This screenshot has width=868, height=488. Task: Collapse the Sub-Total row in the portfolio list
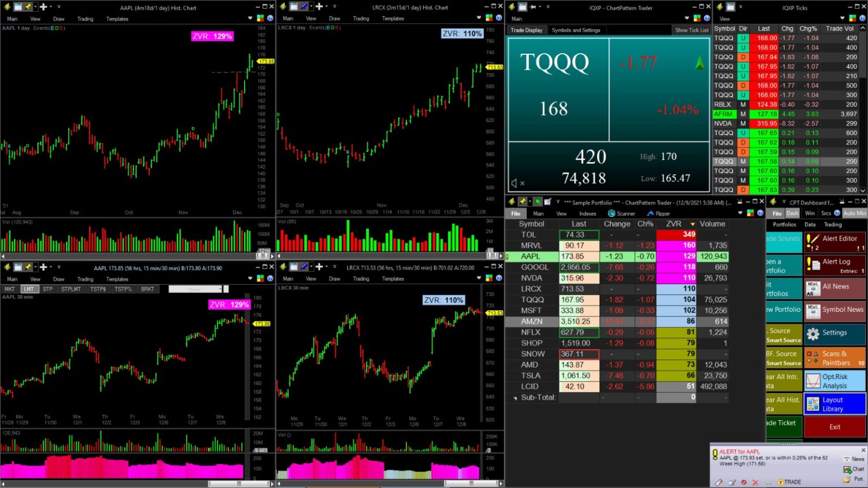(515, 397)
